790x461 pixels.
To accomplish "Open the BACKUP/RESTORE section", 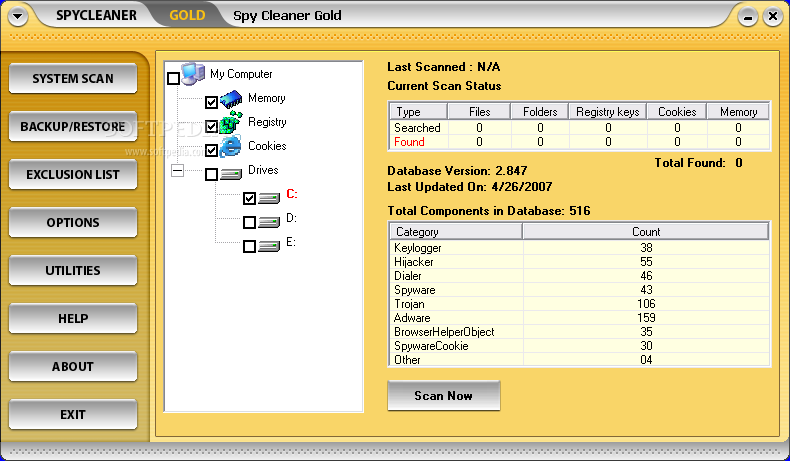I will tap(73, 126).
